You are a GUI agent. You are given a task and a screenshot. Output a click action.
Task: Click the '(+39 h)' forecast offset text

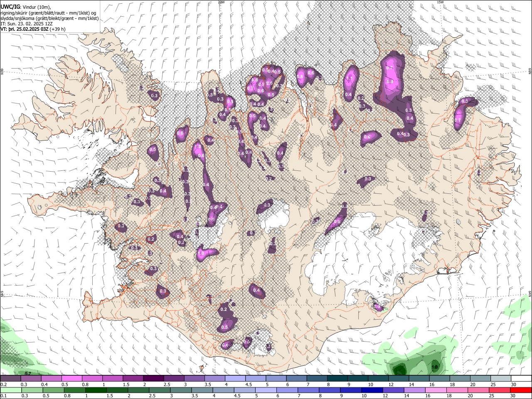[57, 29]
